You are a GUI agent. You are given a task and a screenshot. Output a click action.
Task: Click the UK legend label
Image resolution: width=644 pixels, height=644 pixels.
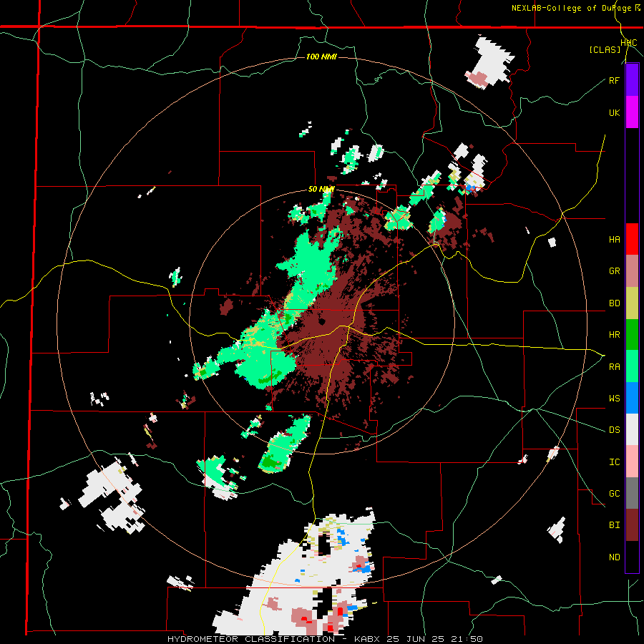tap(614, 112)
